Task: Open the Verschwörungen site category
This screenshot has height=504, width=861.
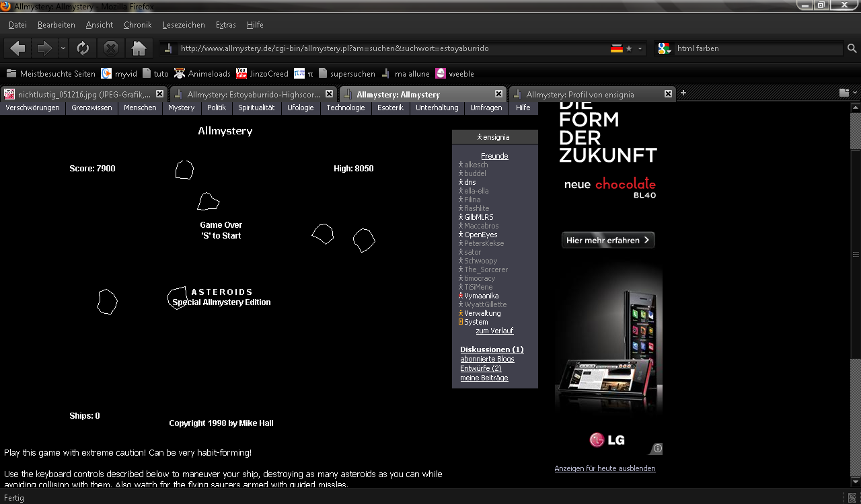Action: click(32, 108)
